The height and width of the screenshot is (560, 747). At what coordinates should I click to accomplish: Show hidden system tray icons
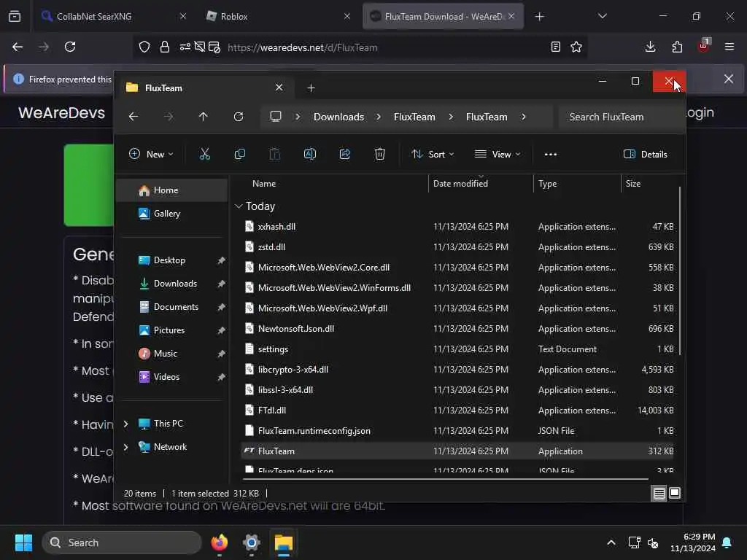(x=611, y=542)
